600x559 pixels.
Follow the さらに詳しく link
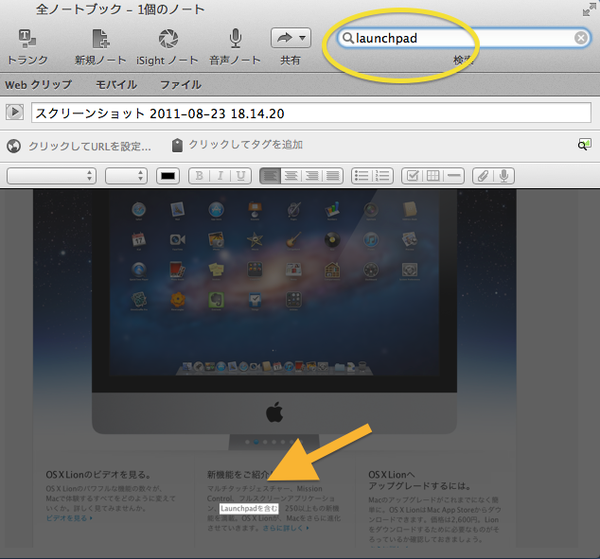[285, 528]
